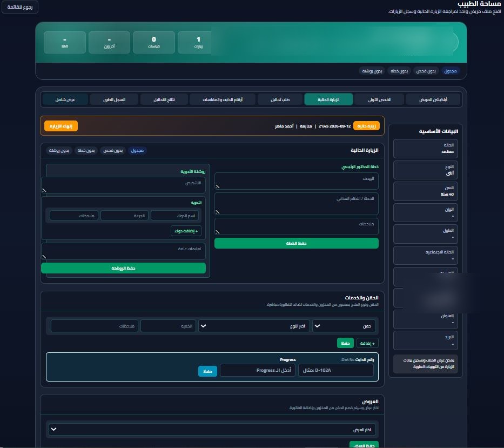Click the اسم الدواء medicine name field
The height and width of the screenshot is (448, 504).
tap(175, 216)
